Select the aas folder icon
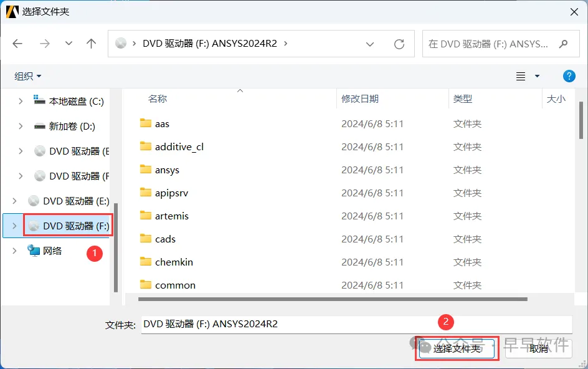The height and width of the screenshot is (369, 588). click(x=146, y=123)
